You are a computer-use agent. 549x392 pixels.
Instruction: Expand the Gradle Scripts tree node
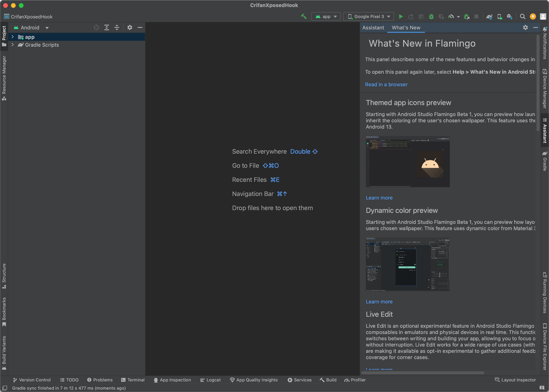(x=13, y=45)
